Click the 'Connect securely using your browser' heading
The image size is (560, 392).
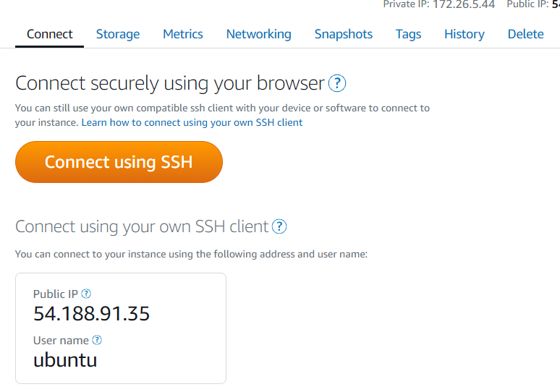[x=170, y=84]
